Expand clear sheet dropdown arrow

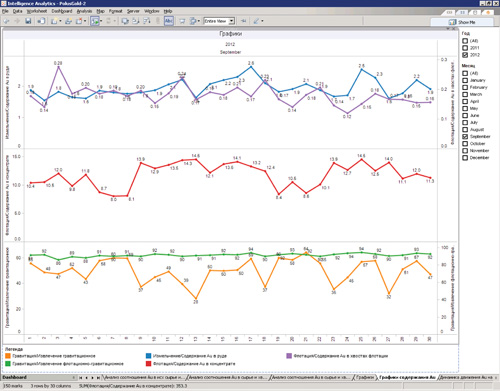tap(85, 21)
